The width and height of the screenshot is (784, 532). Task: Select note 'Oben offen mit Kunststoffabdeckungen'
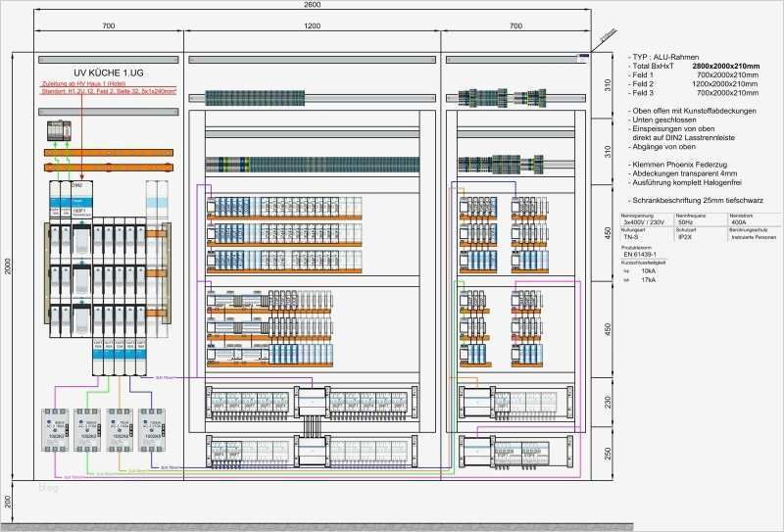click(x=694, y=111)
